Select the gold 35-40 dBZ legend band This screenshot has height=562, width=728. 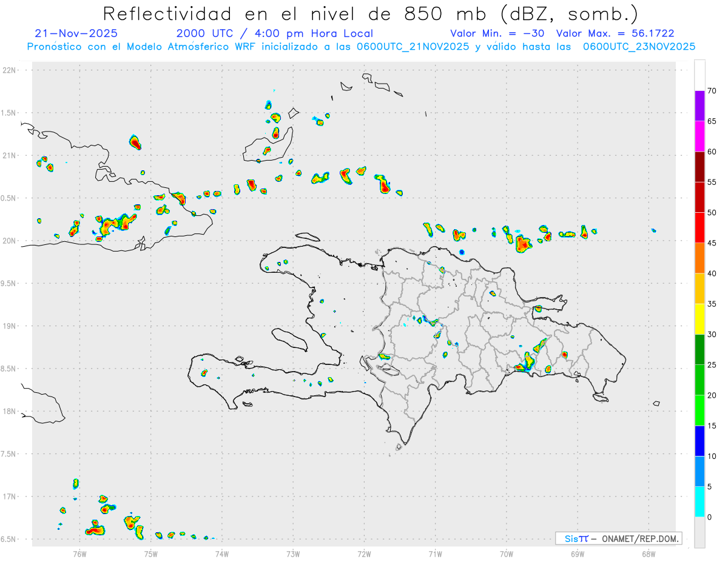(699, 289)
